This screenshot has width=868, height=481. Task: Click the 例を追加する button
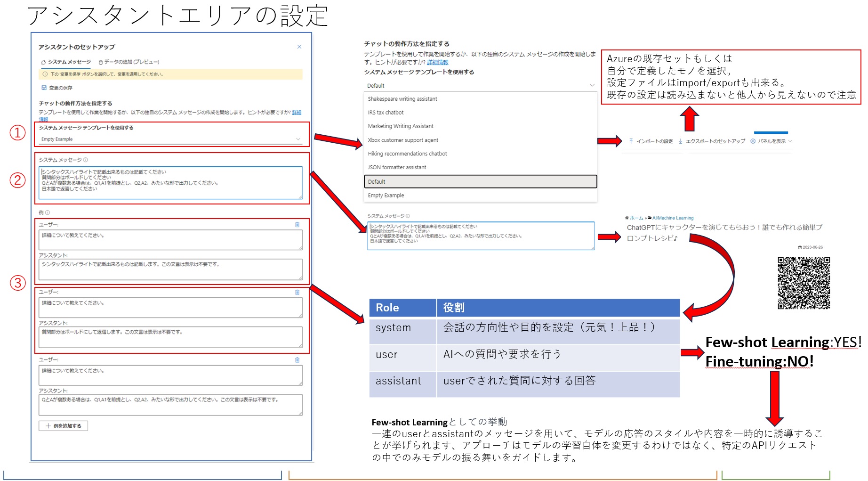[63, 425]
